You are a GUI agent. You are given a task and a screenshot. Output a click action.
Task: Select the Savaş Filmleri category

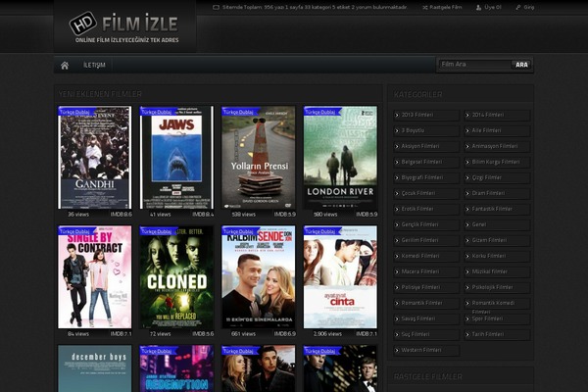(x=426, y=318)
